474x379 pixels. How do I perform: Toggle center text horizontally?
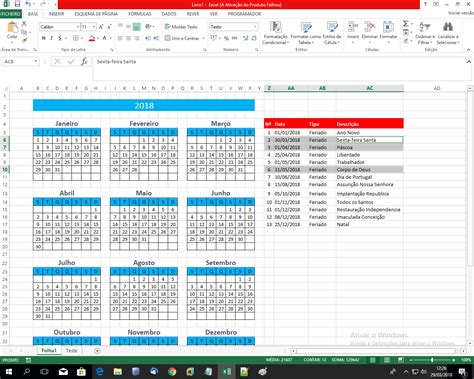coord(128,38)
